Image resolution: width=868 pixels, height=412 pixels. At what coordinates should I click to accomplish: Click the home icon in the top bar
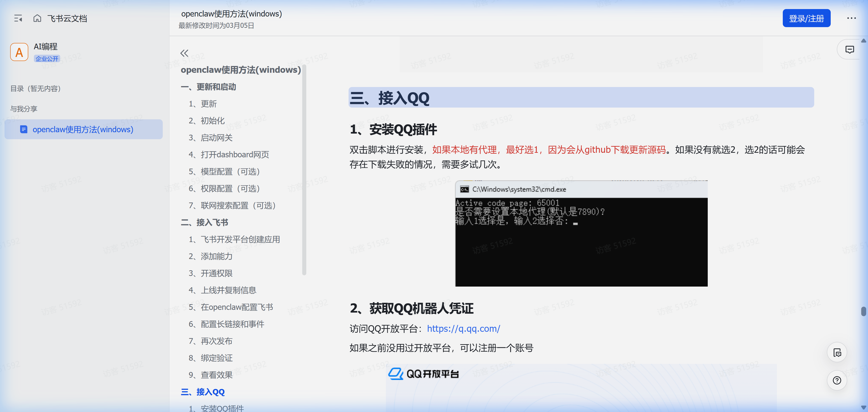37,18
